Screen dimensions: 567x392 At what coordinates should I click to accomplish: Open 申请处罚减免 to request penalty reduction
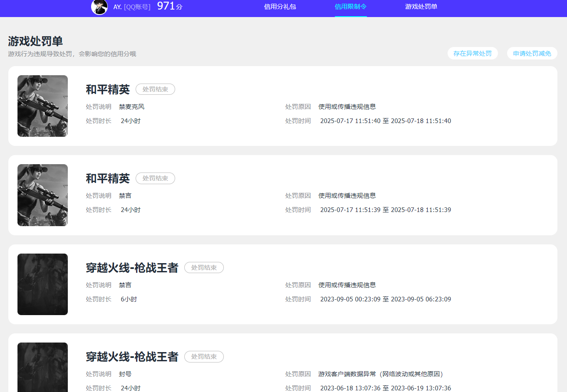click(532, 53)
